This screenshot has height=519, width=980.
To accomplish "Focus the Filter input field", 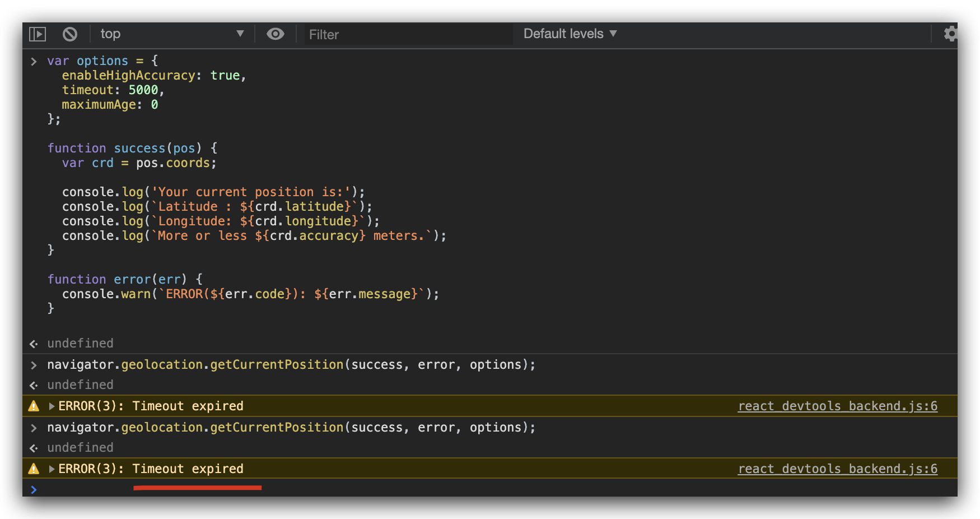I will point(408,35).
